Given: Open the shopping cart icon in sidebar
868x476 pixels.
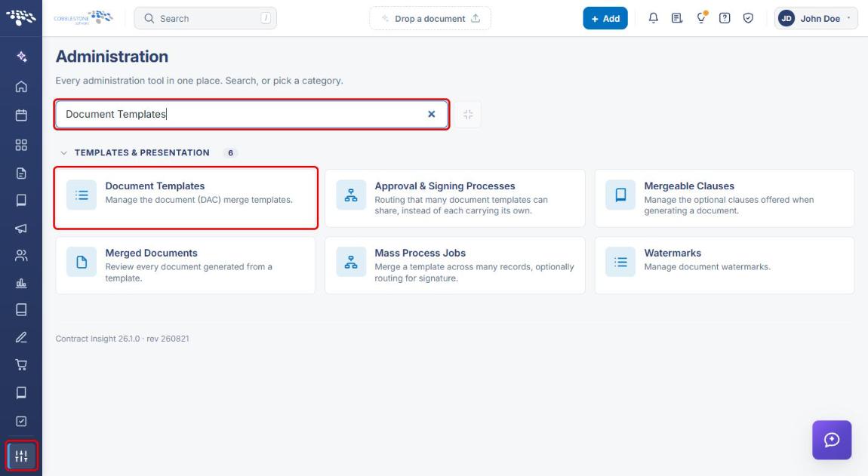Looking at the screenshot, I should click(x=21, y=364).
